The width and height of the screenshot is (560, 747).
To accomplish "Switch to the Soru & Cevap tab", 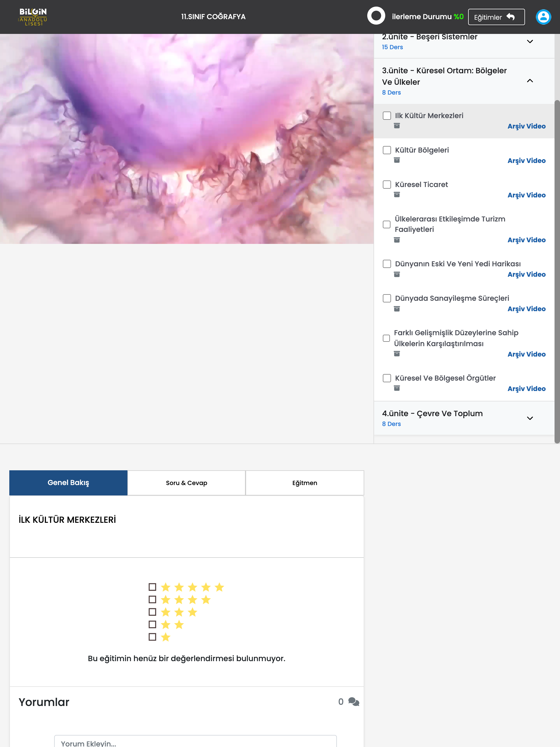I will coord(186,483).
